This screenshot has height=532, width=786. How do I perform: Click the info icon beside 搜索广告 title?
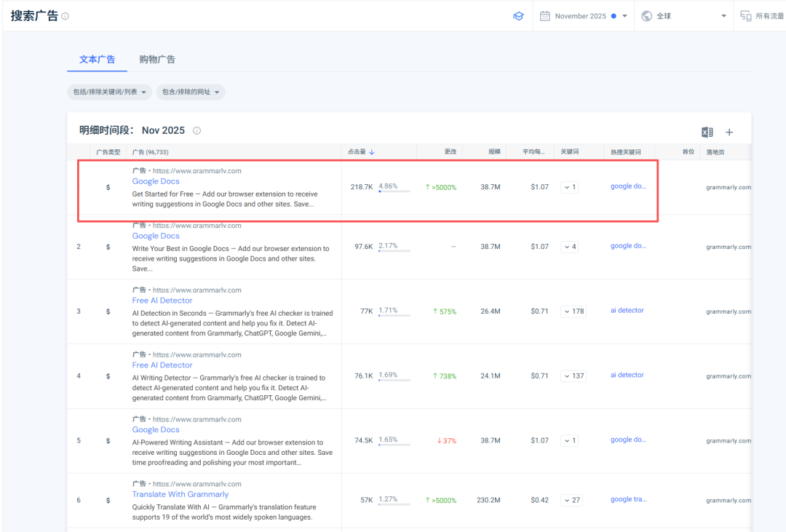tap(65, 16)
